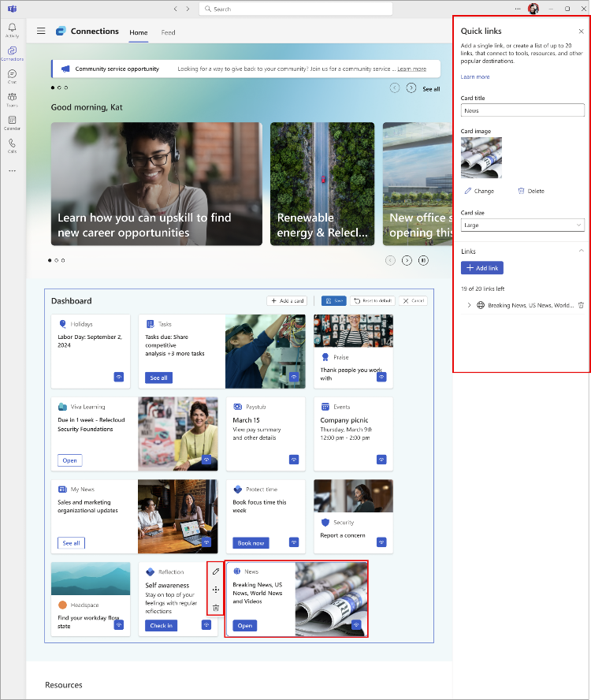Click See all on My News card
Image resolution: width=591 pixels, height=700 pixels.
click(72, 543)
